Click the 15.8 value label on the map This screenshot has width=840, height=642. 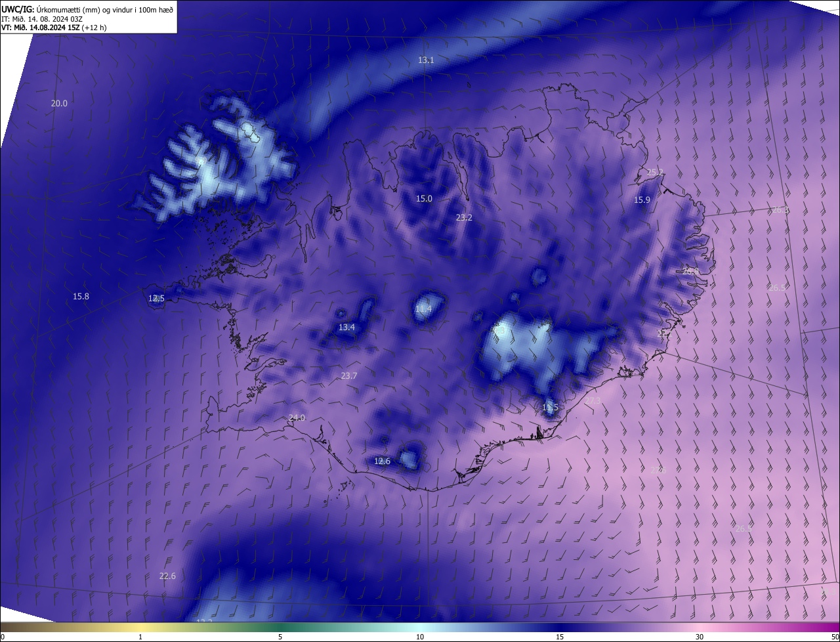coord(81,296)
